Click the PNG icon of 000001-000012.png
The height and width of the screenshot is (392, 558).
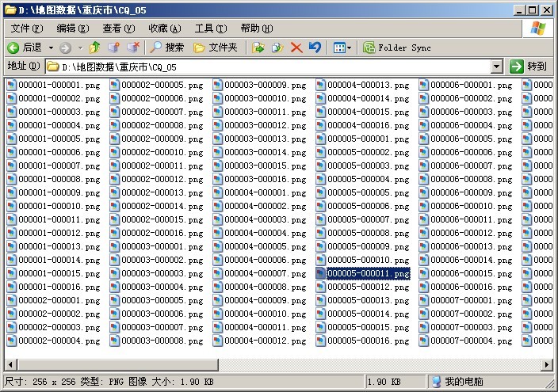click(x=12, y=233)
